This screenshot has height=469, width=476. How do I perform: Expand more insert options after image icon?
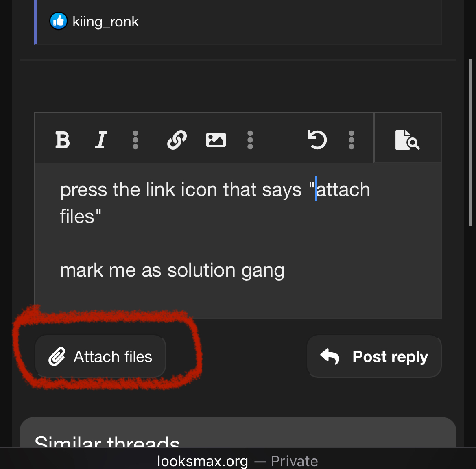[x=250, y=140]
